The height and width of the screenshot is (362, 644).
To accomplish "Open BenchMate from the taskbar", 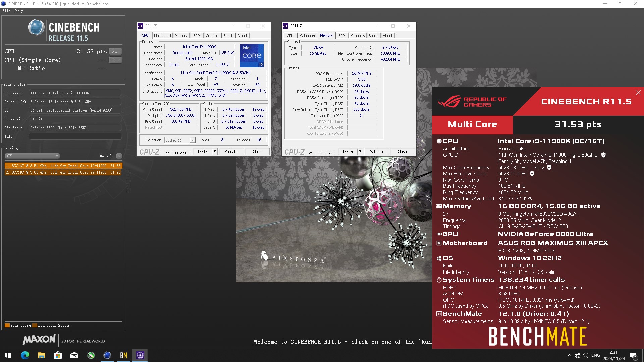I will (x=123, y=355).
